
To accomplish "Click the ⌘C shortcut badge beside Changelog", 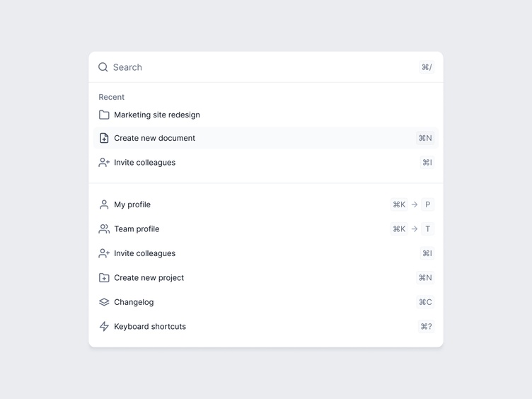I will coord(425,302).
